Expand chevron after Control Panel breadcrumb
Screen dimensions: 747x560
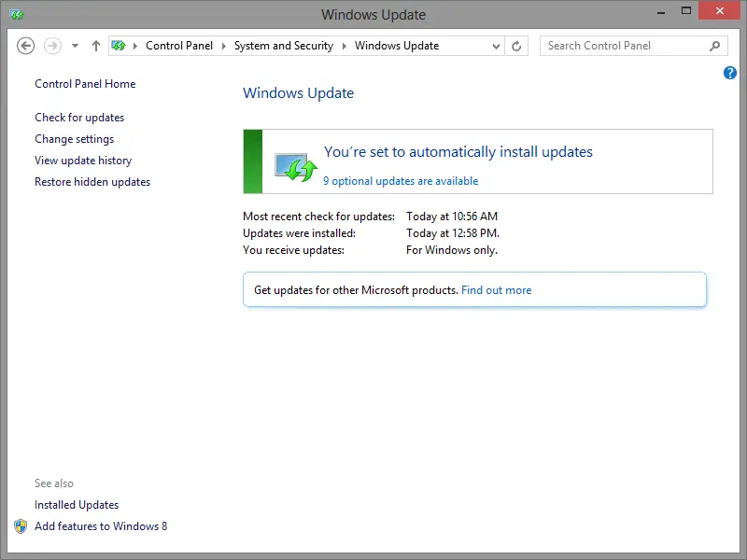pyautogui.click(x=223, y=46)
